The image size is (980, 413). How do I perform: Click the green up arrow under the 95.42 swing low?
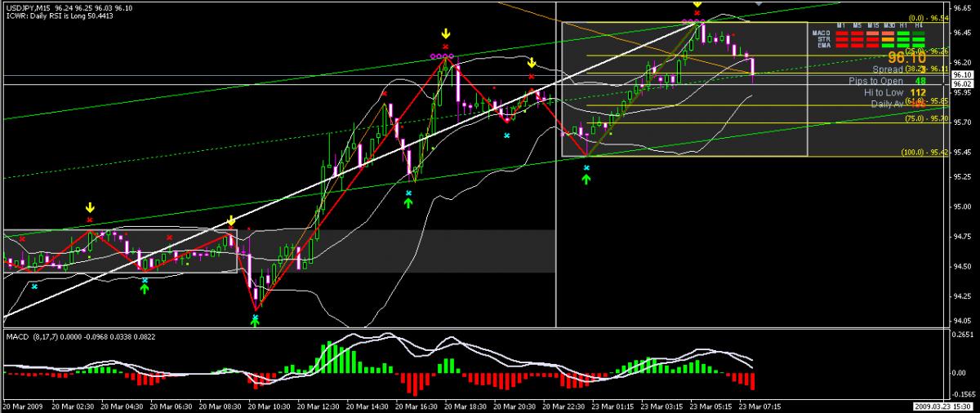pos(586,178)
